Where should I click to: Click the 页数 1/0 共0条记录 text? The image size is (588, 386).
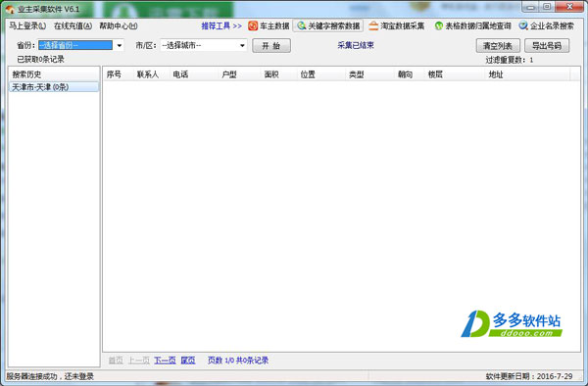(x=238, y=361)
